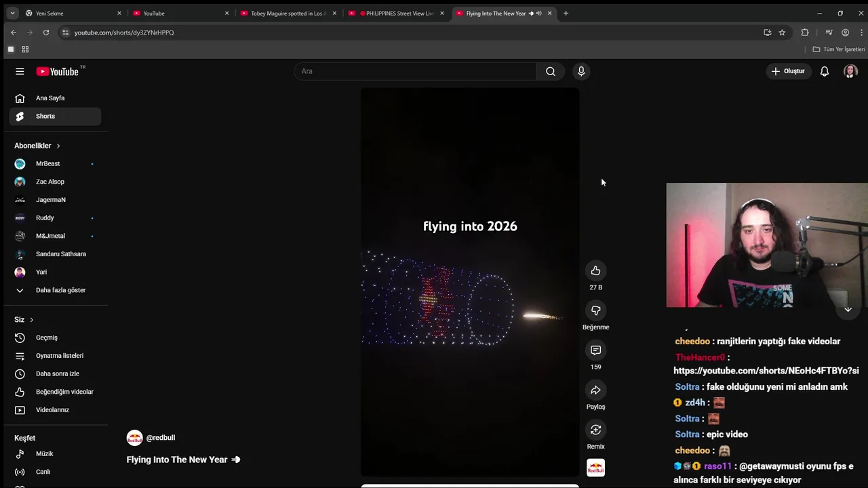
Task: View site information icon in address bar
Action: pos(65,33)
